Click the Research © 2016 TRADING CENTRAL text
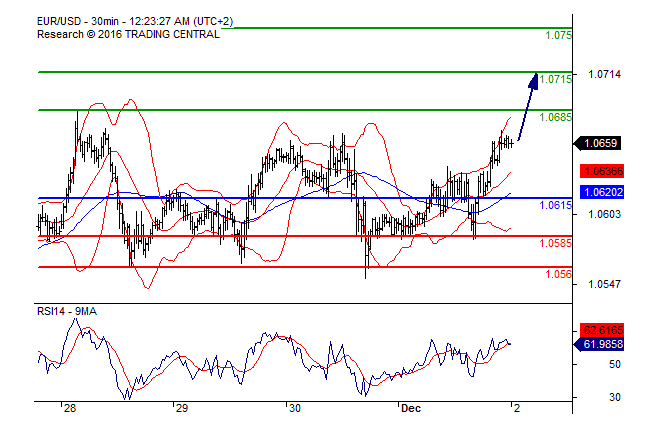 point(128,34)
